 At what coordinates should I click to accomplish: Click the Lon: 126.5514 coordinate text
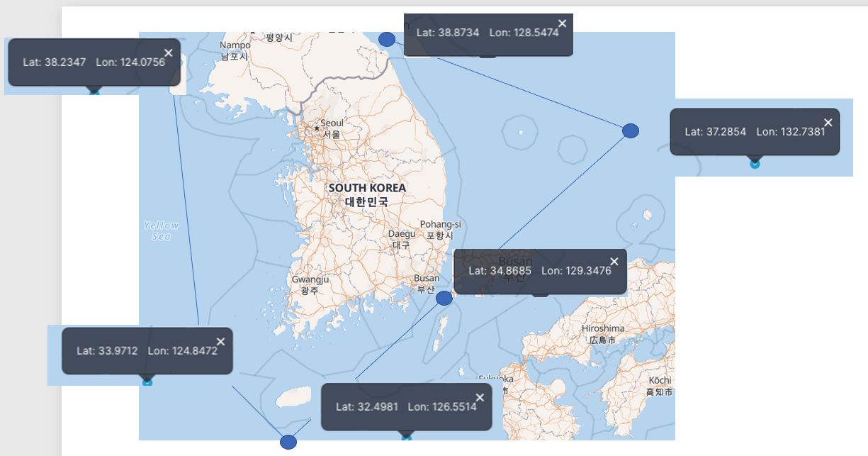pyautogui.click(x=442, y=406)
